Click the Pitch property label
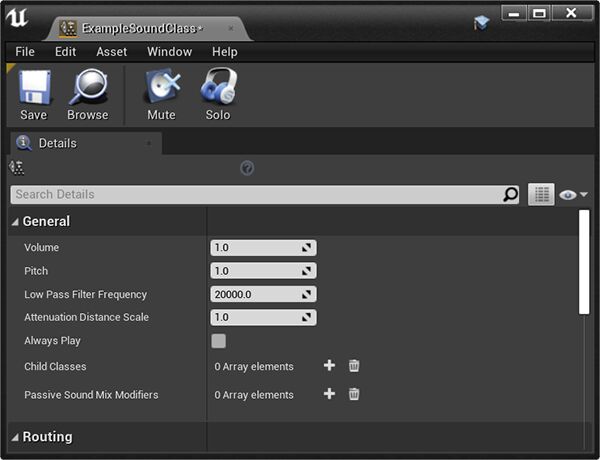This screenshot has height=460, width=600. click(36, 271)
